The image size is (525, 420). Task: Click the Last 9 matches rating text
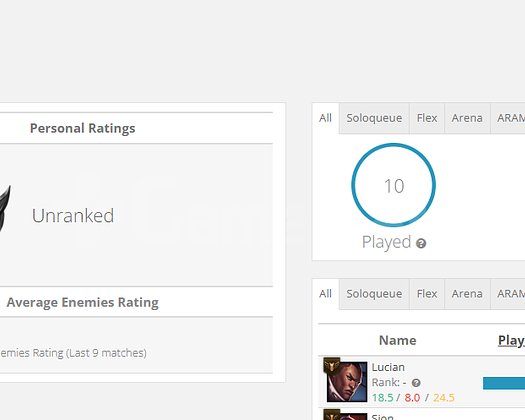tap(73, 353)
